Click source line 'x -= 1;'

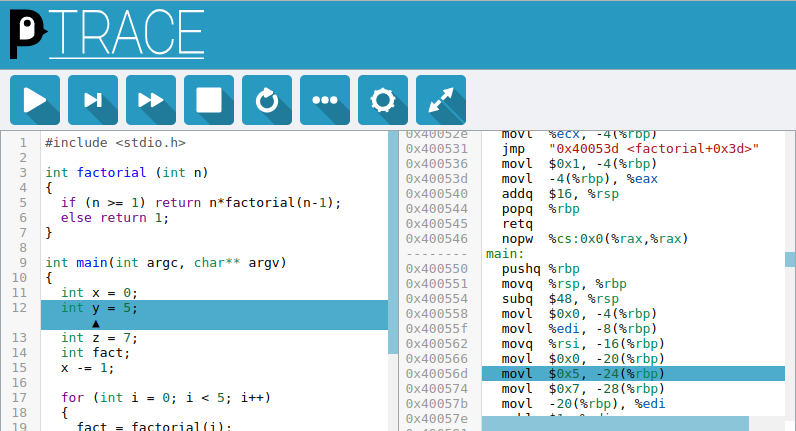(87, 368)
